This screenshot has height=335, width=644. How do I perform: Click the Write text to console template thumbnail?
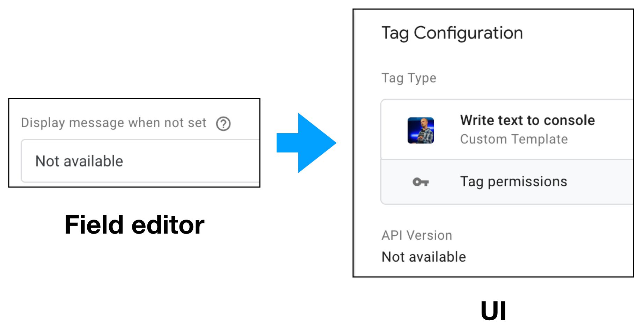(x=420, y=130)
